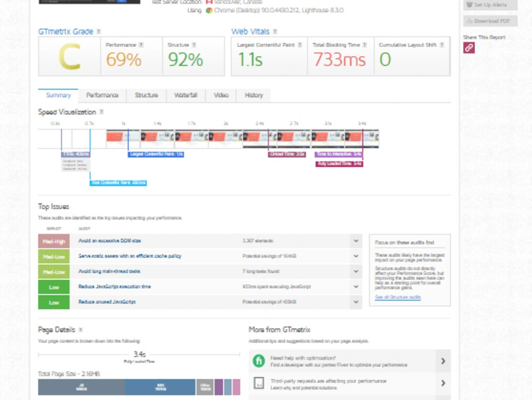The image size is (532, 400).
Task: Click the pink segment of page size bar
Action: [x=236, y=387]
